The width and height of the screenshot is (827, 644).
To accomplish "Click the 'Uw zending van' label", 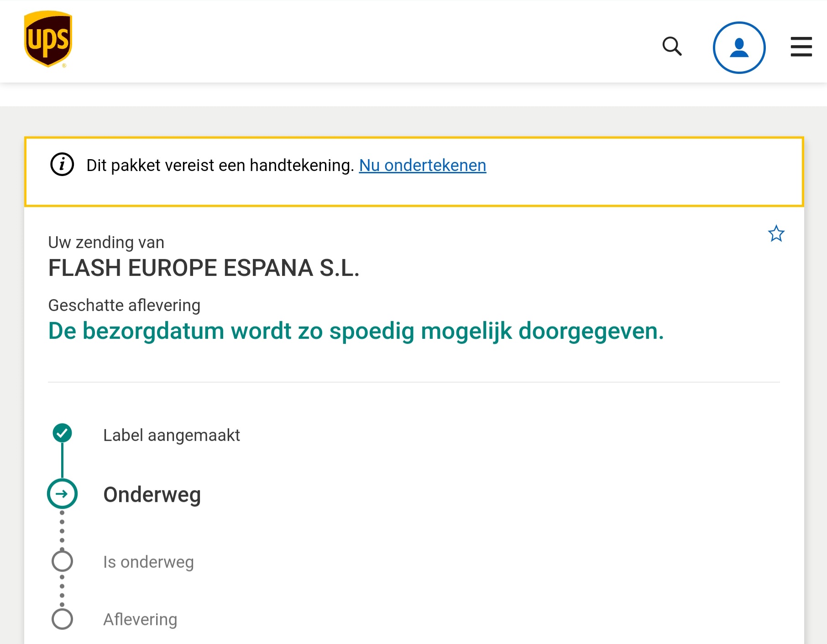I will 106,243.
